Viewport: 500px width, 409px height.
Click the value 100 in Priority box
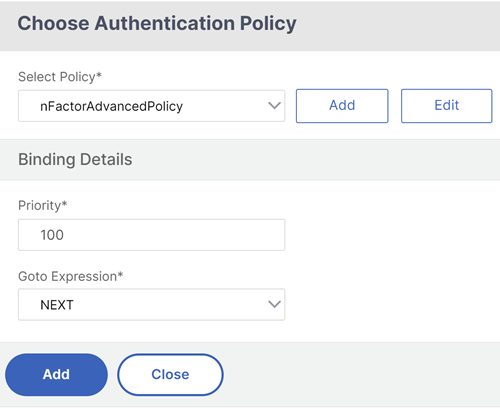point(52,235)
